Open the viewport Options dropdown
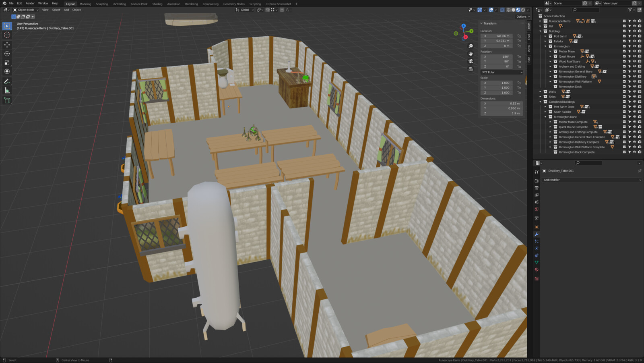 [x=522, y=17]
